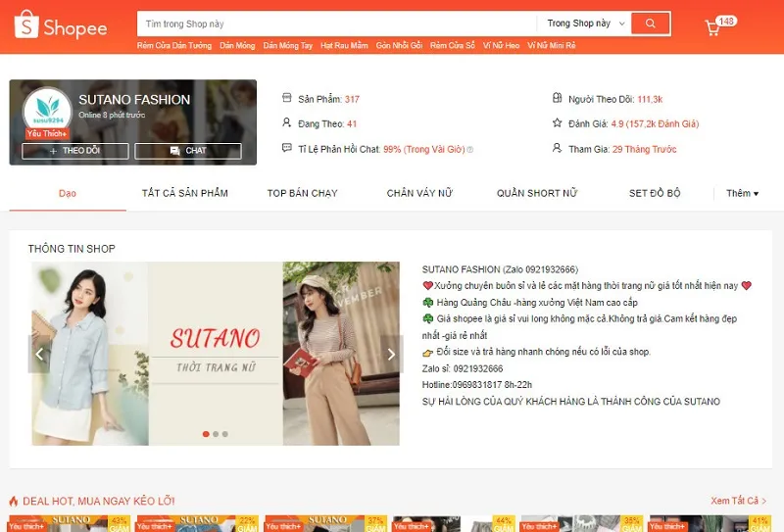Open the deal product with 37% GIẢM tag
The width and height of the screenshot is (784, 532).
[x=326, y=523]
